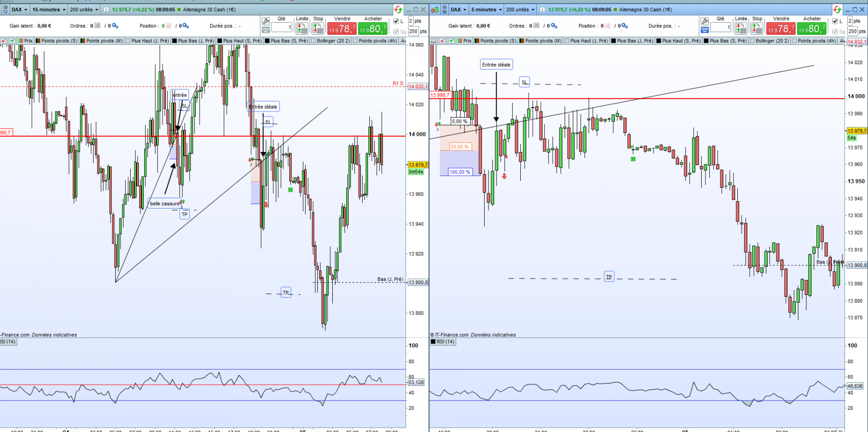Open the info icon beside 200 unités on 15-minute chart
The height and width of the screenshot is (432, 868).
coord(107,10)
